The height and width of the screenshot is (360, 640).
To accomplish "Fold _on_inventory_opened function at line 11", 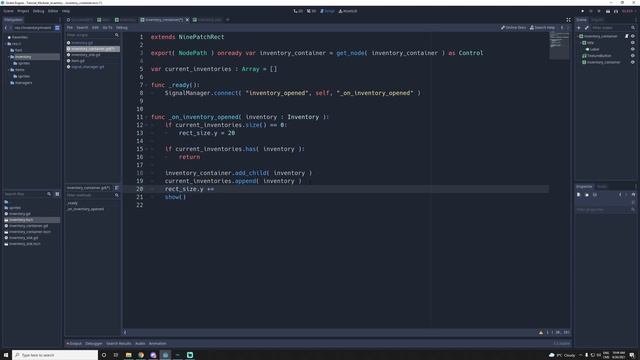I will [147, 117].
